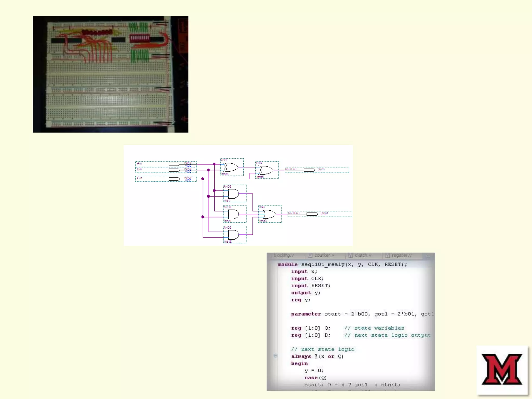
Task: Switch to the dlatch.v tab
Action: pyautogui.click(x=360, y=255)
